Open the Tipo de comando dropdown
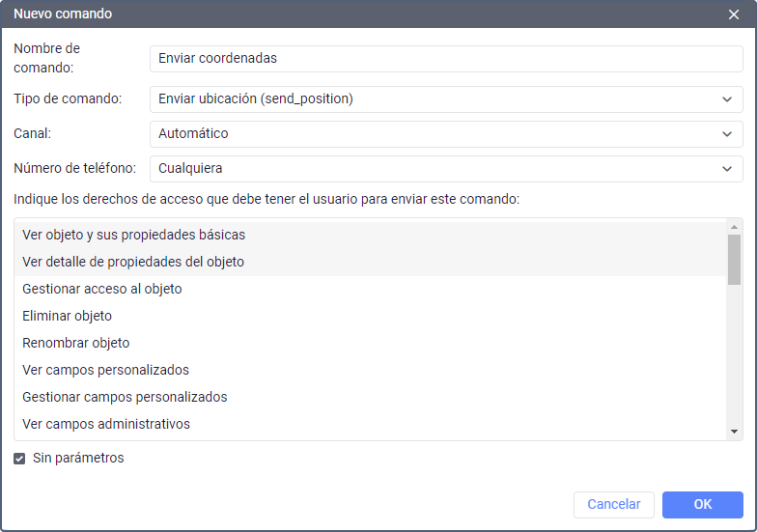 point(446,99)
